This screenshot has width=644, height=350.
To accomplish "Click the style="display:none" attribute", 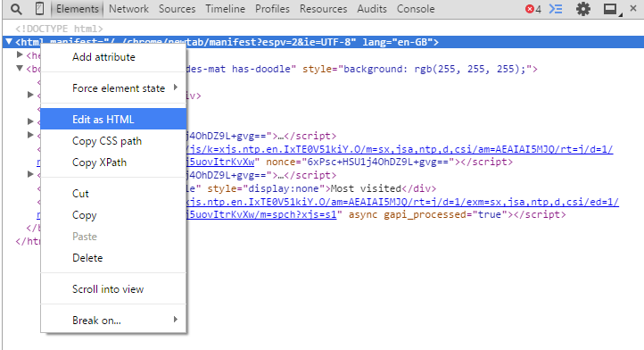I will pos(266,188).
